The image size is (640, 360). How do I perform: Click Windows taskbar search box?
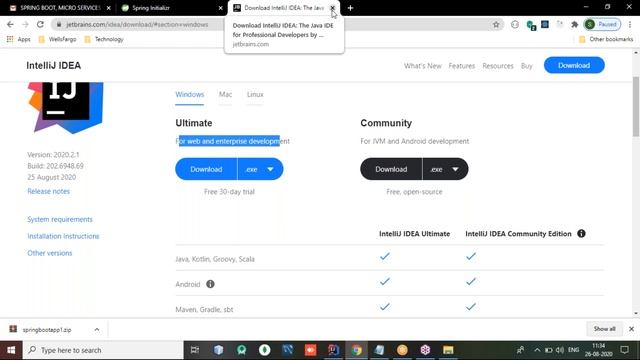(103, 350)
